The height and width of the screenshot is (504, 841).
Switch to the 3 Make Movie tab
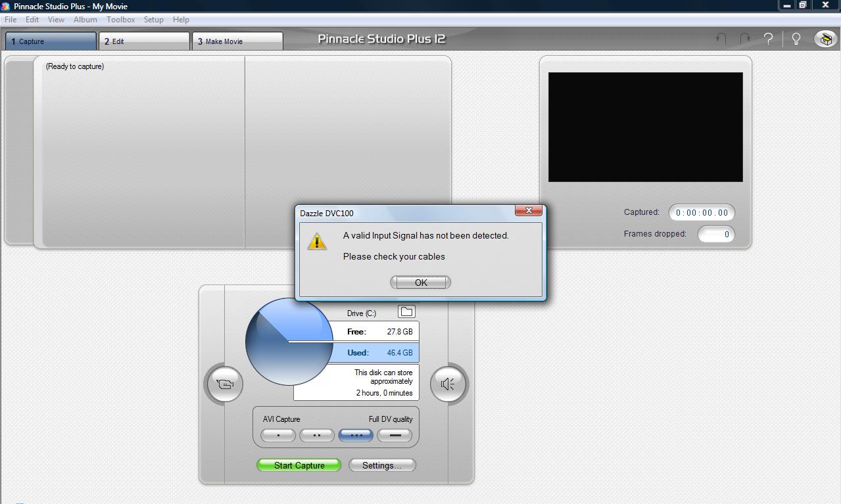[238, 41]
